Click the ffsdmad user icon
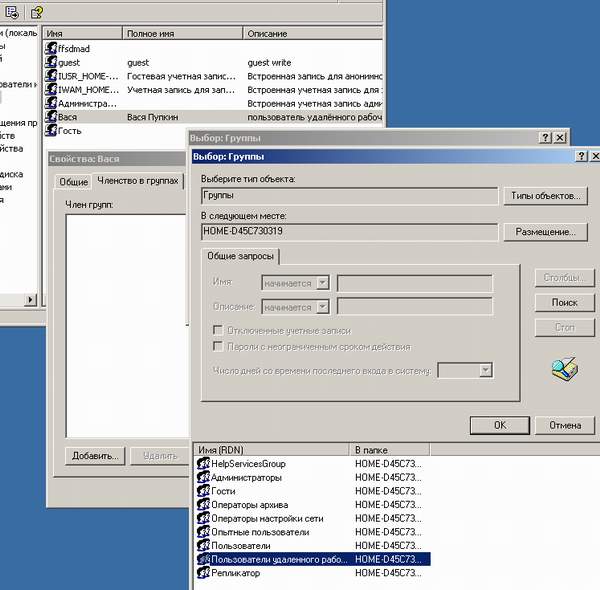 coord(51,48)
